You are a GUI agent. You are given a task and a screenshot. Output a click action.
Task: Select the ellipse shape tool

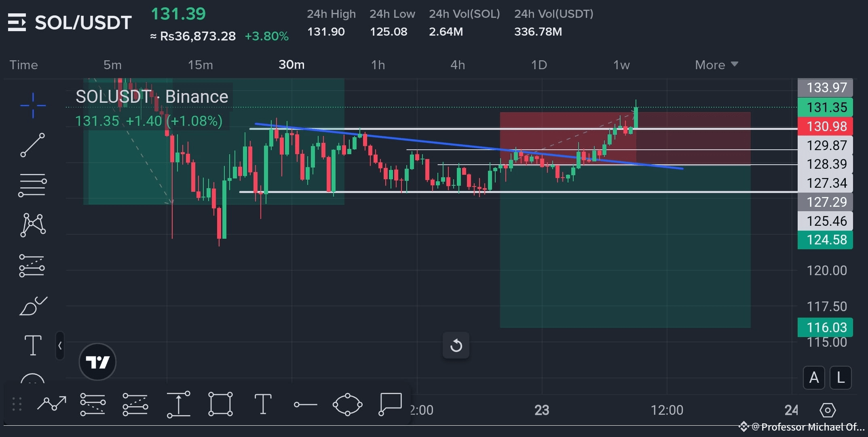347,404
